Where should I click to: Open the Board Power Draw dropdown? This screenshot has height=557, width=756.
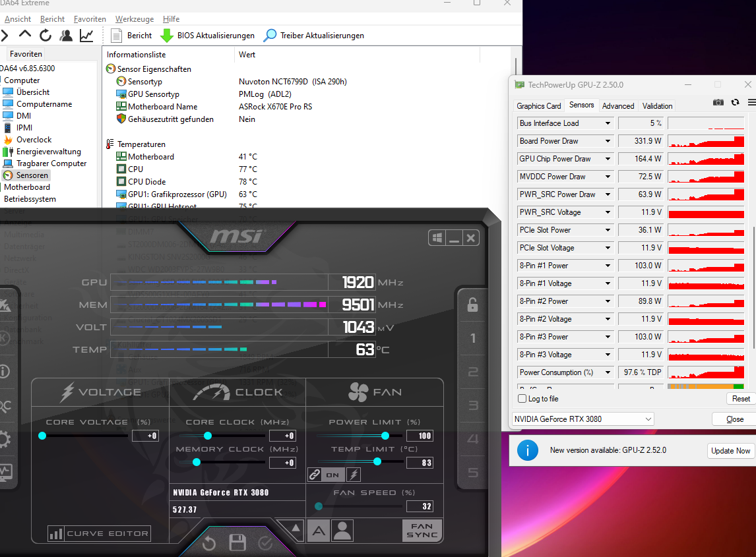pyautogui.click(x=608, y=141)
